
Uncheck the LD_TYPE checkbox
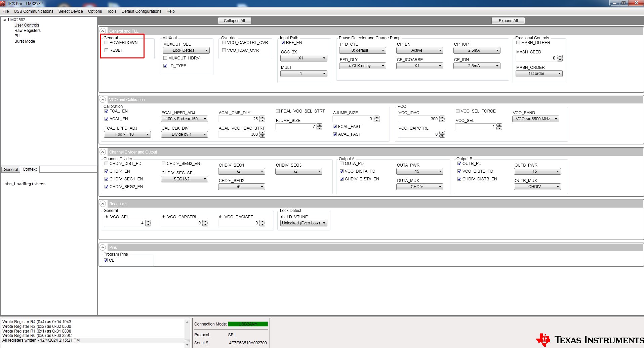click(x=165, y=66)
